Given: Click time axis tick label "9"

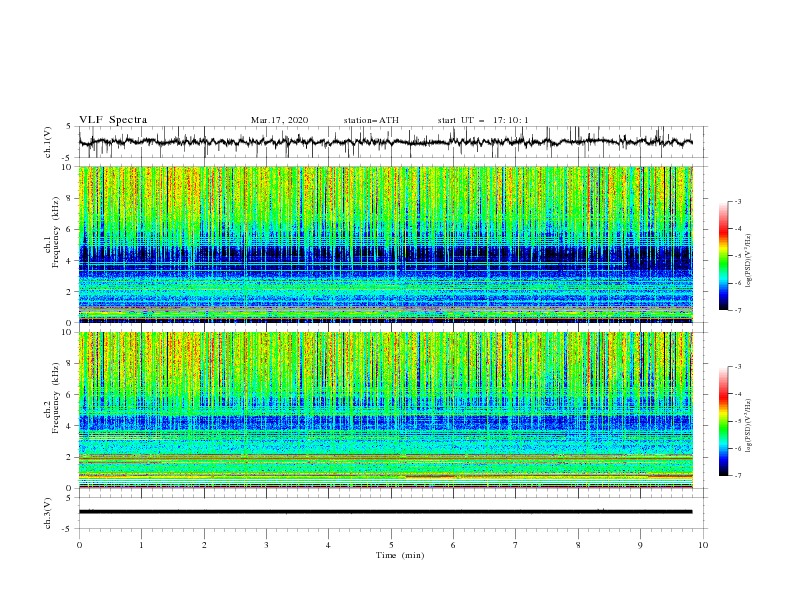Looking at the screenshot, I should tap(640, 545).
